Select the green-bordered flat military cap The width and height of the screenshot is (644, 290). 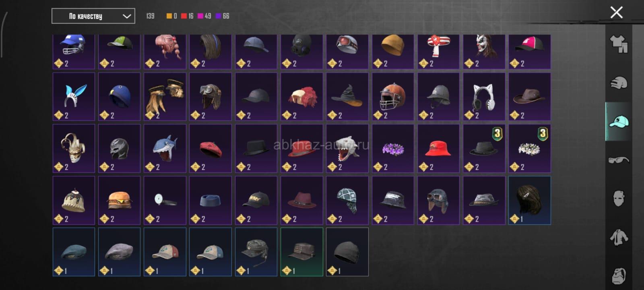(302, 252)
